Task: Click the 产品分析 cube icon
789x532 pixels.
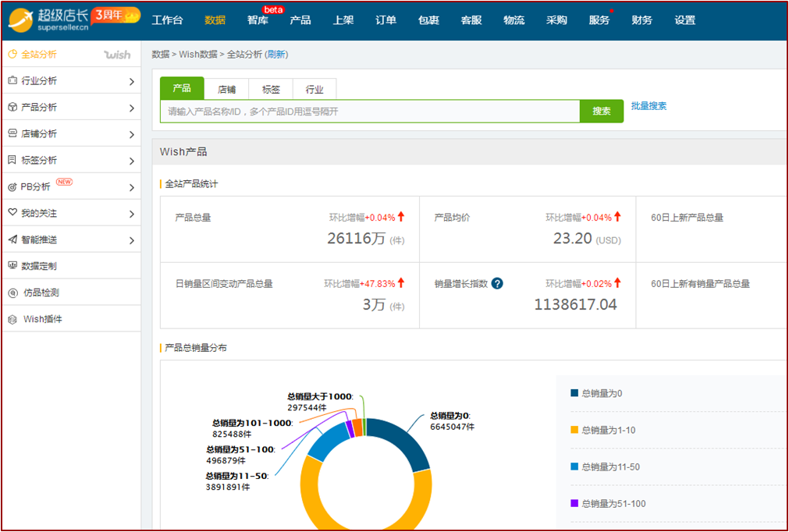Action: [12, 107]
